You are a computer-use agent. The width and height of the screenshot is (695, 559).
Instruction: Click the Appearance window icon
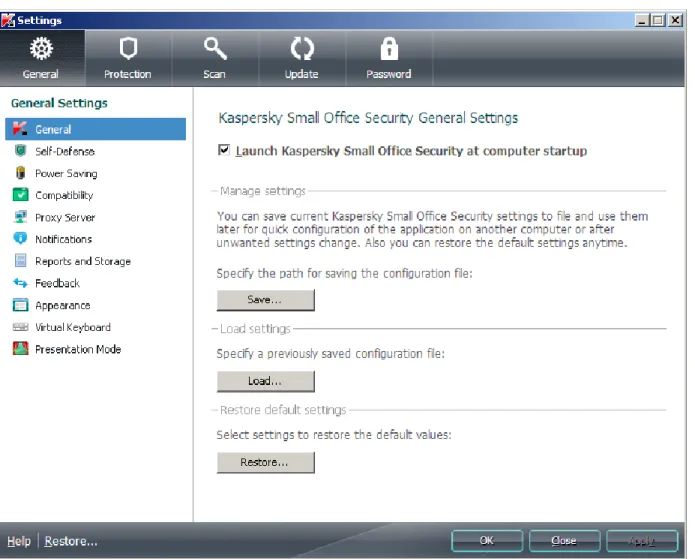point(20,305)
